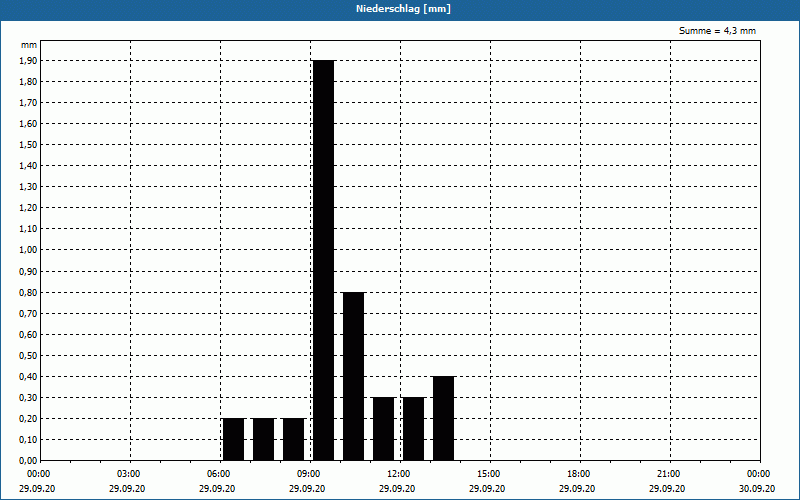Viewport: 800px width, 500px height.
Task: Select the y-axis value '1,00'
Action: pyautogui.click(x=28, y=249)
